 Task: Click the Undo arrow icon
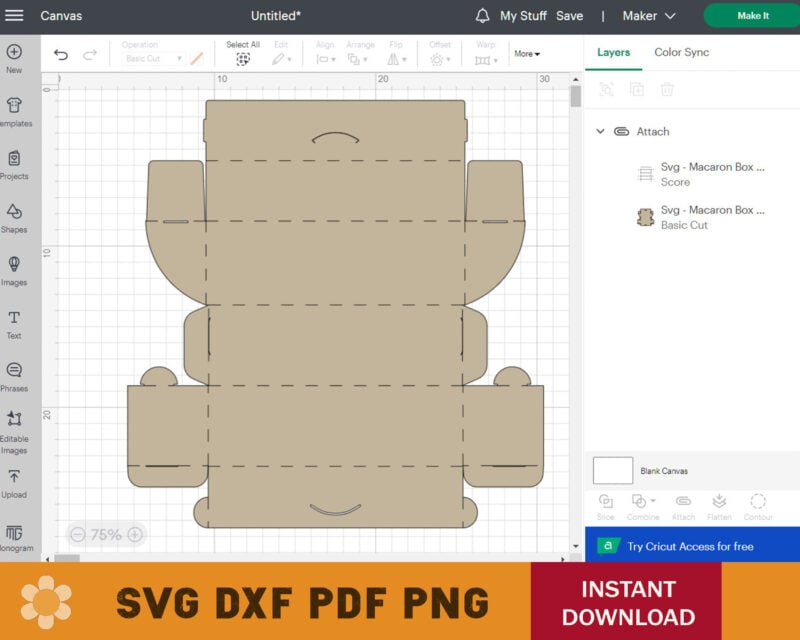(x=61, y=55)
